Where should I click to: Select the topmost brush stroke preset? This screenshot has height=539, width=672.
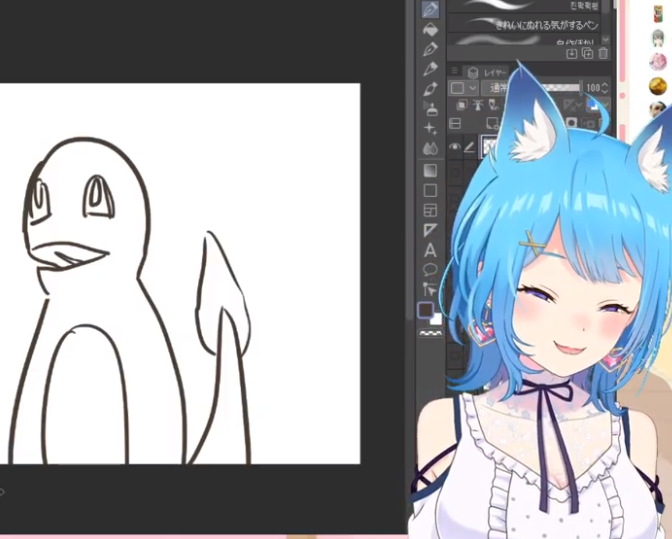pyautogui.click(x=524, y=6)
